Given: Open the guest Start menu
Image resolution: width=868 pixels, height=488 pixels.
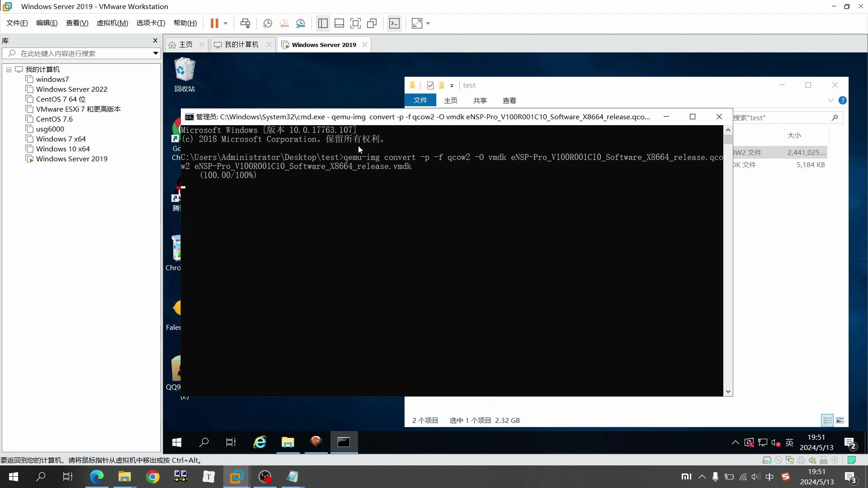Looking at the screenshot, I should pyautogui.click(x=177, y=442).
